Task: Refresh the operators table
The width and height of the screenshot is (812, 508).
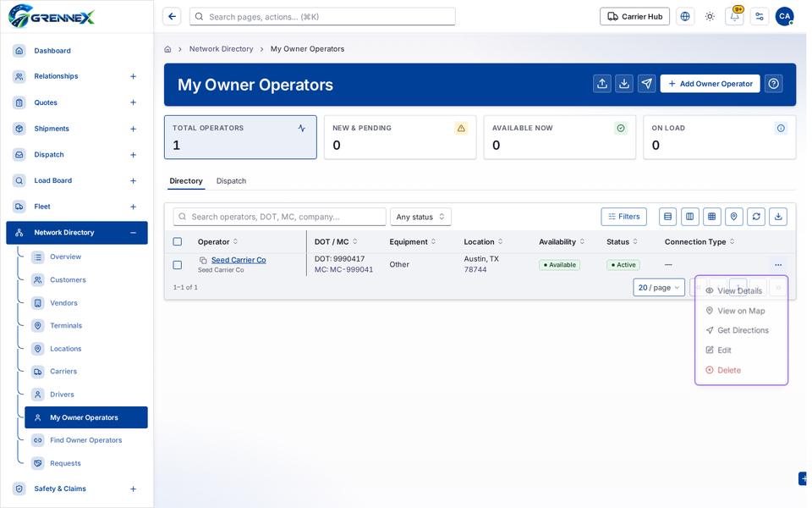Action: pos(756,217)
